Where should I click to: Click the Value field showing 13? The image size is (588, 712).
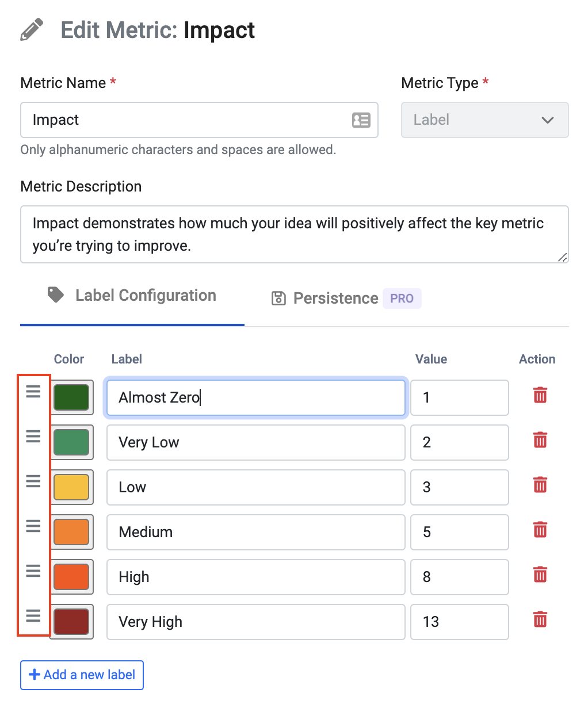click(x=459, y=622)
